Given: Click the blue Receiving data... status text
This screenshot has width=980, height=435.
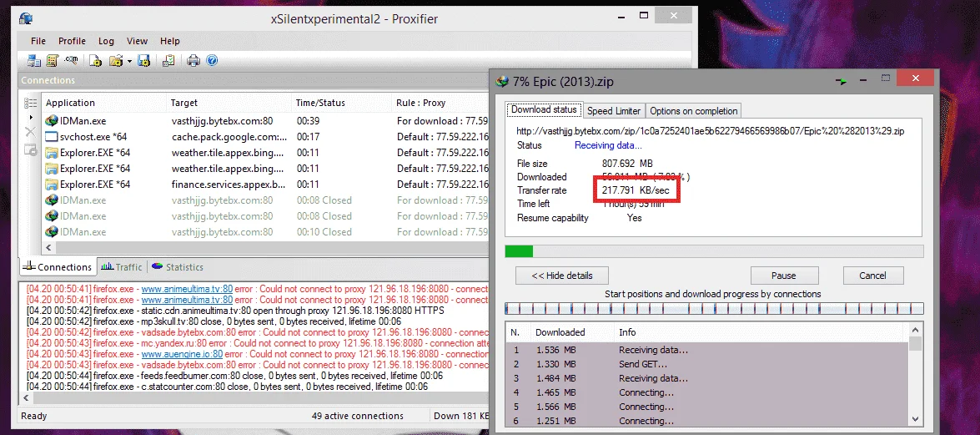Looking at the screenshot, I should click(x=608, y=145).
